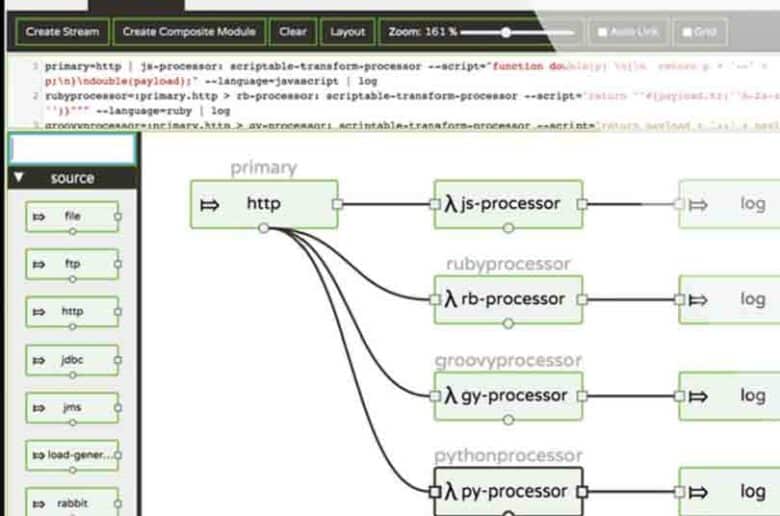Click the gy-processor output port
The image size is (780, 516).
pyautogui.click(x=582, y=396)
